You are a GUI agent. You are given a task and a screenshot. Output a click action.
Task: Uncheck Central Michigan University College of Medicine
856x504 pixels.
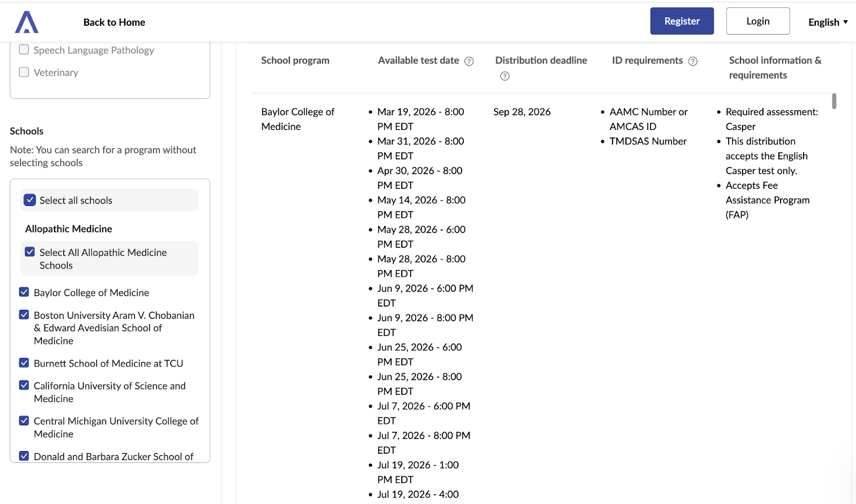[x=24, y=421]
